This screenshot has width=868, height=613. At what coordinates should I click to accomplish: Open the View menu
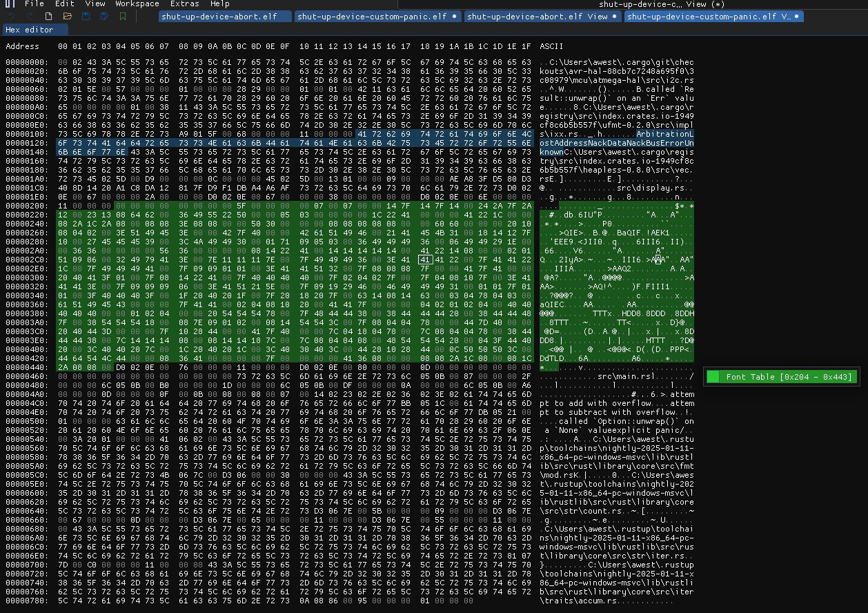tap(95, 4)
